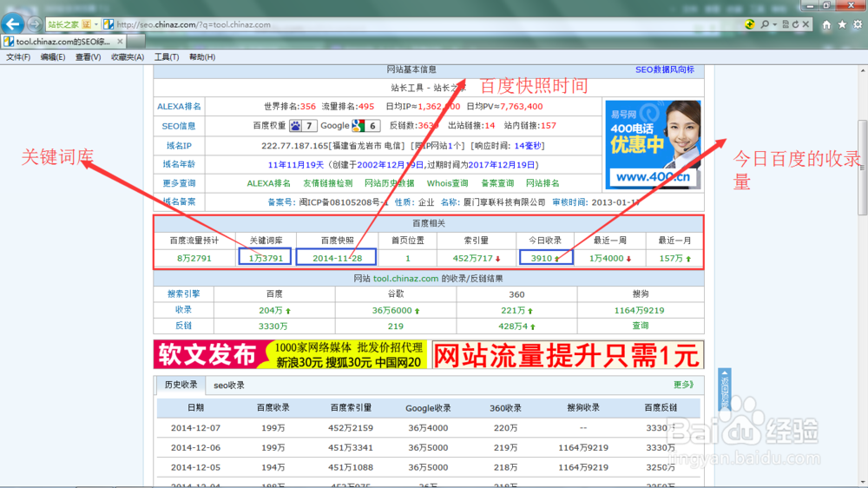Click the red 软文发布 ad banner
The width and height of the screenshot is (868, 488).
(x=290, y=354)
